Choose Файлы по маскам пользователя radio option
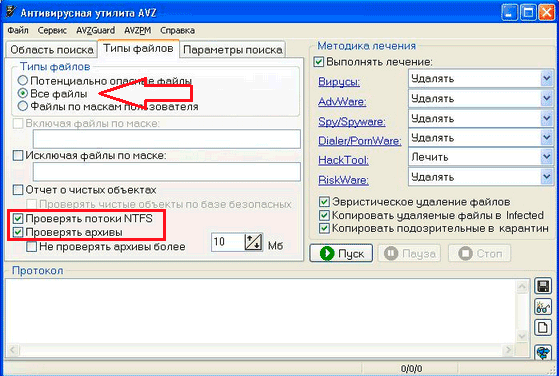Image resolution: width=559 pixels, height=376 pixels. point(22,106)
